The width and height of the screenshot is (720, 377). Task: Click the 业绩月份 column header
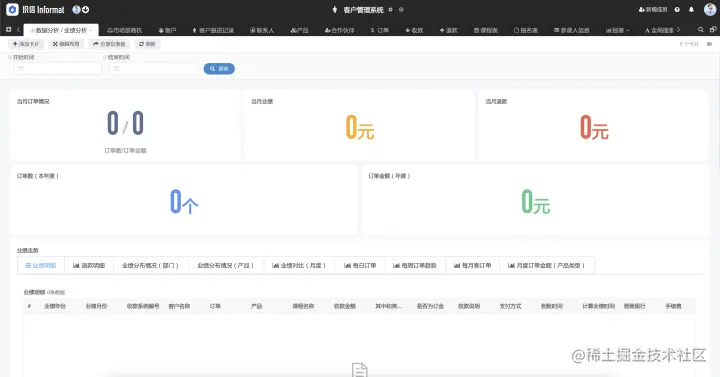click(x=96, y=306)
